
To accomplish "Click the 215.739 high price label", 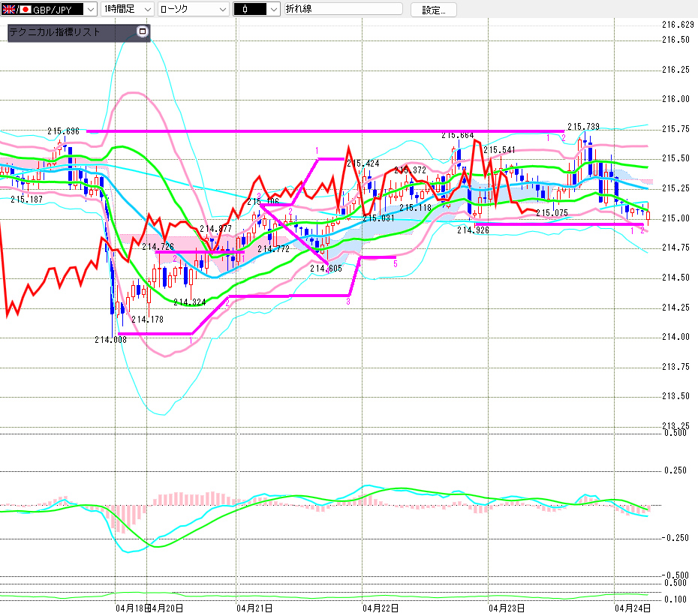I will (583, 127).
